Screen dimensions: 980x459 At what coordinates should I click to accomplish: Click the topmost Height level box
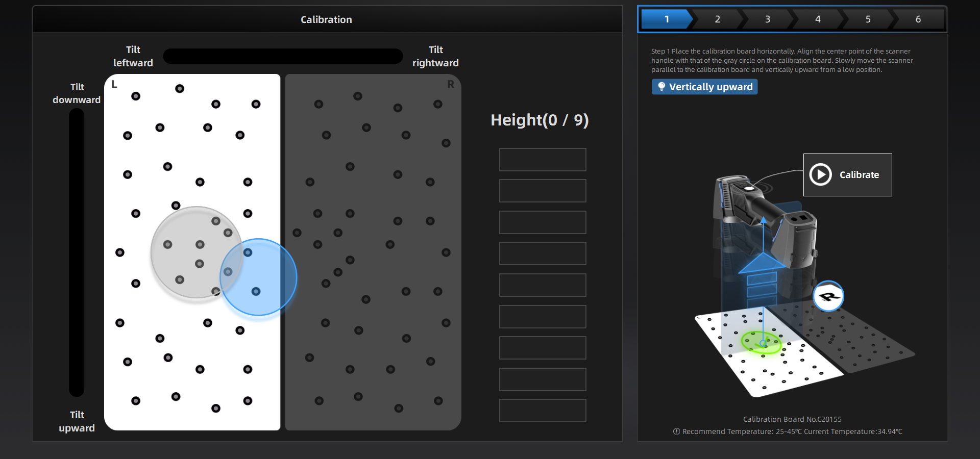tap(542, 160)
